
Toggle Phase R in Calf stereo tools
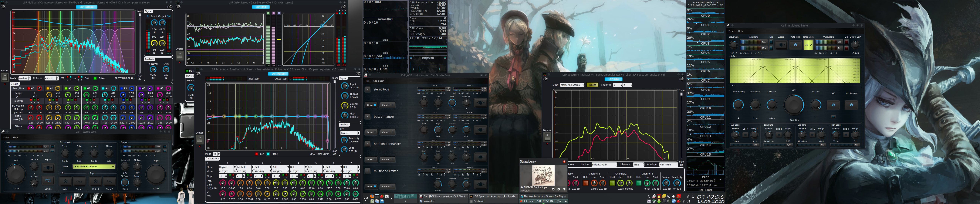(109, 181)
